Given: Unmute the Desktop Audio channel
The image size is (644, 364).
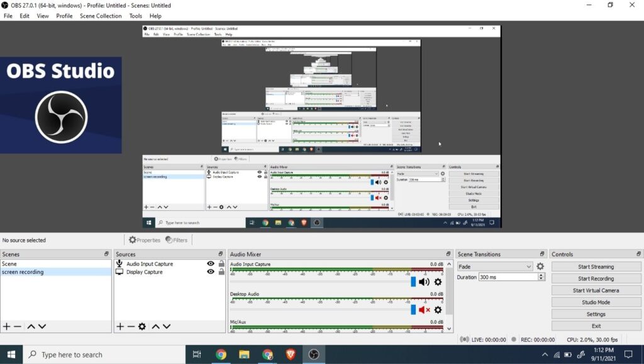Looking at the screenshot, I should [x=425, y=310].
